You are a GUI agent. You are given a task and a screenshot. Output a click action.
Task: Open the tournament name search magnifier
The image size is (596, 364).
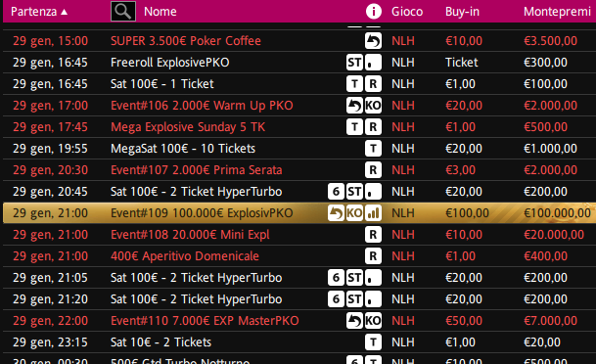click(123, 12)
